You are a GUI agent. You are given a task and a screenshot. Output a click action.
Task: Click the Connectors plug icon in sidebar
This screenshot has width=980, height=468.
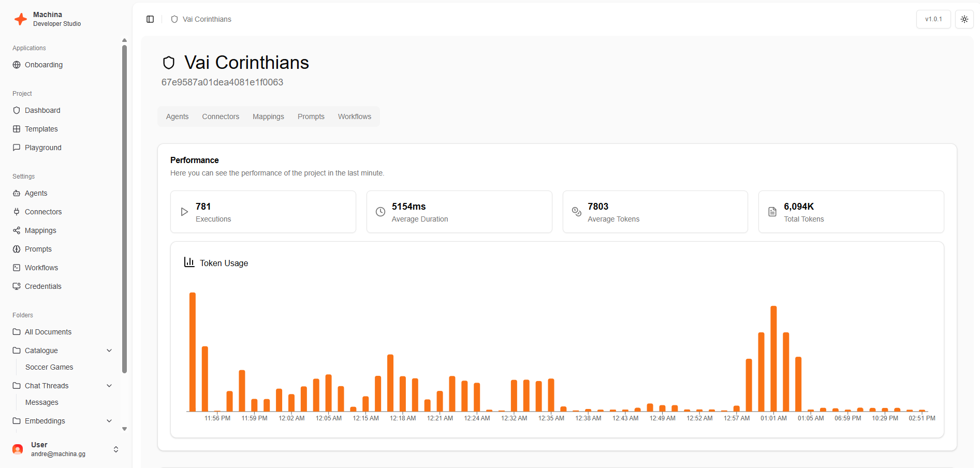click(x=17, y=212)
